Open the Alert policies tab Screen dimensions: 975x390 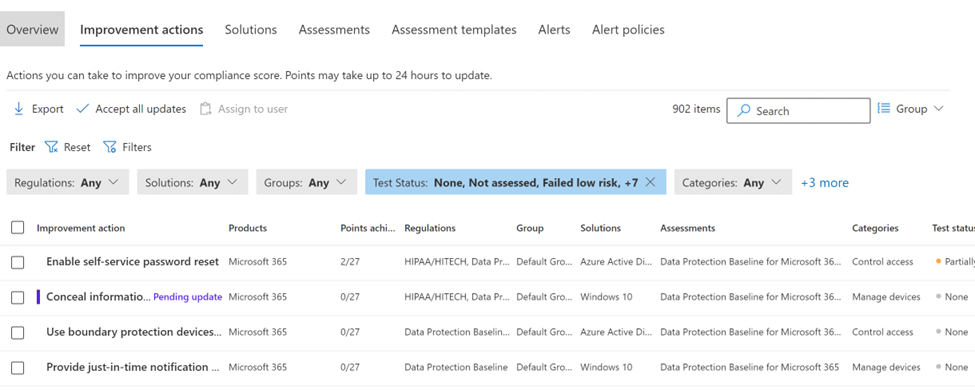click(628, 29)
